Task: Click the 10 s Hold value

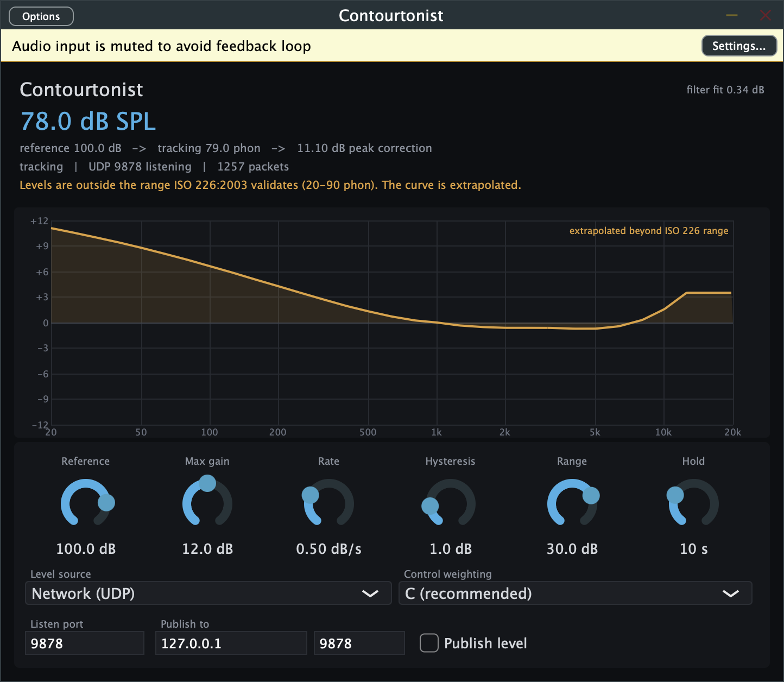Action: (694, 549)
